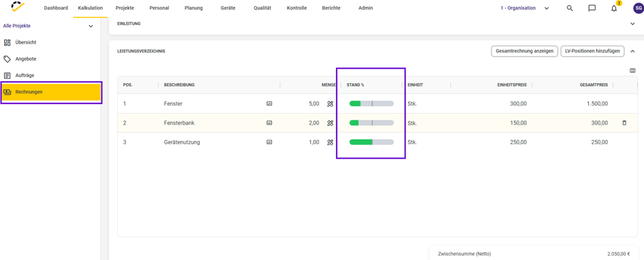Click the Übersicht sidebar icon
Image resolution: width=644 pixels, height=260 pixels.
click(7, 42)
